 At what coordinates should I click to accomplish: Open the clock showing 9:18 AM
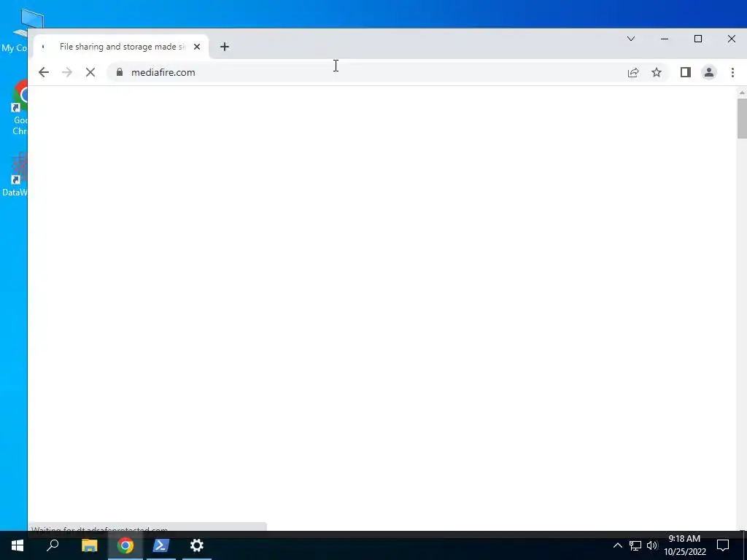[x=684, y=545]
